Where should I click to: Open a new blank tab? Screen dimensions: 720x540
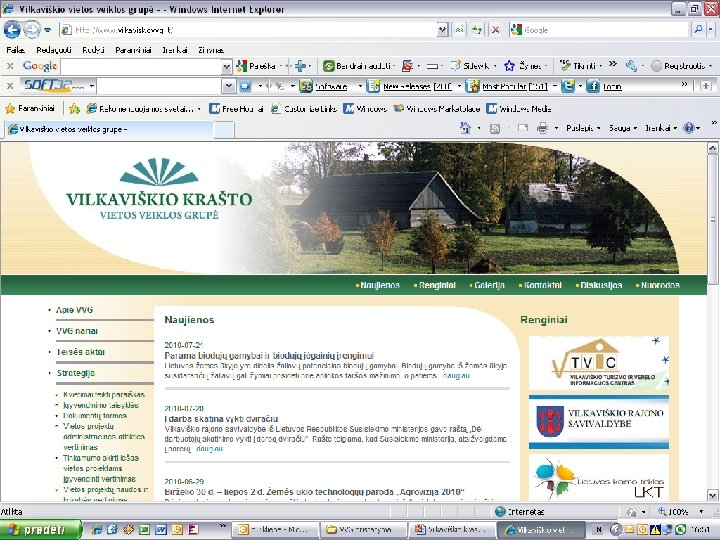(x=224, y=130)
